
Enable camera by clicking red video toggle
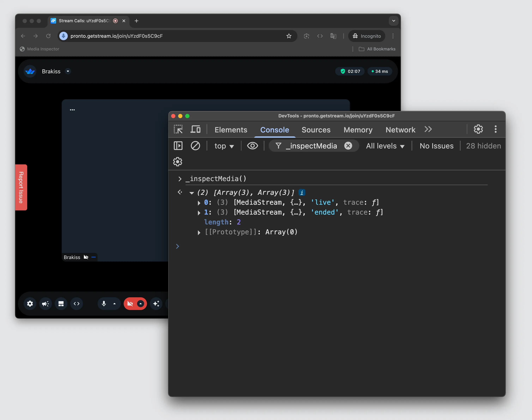point(131,303)
